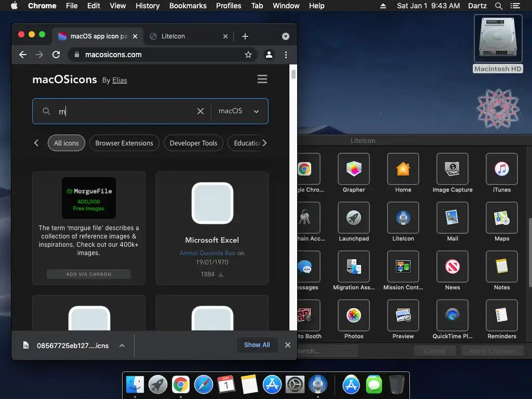The width and height of the screenshot is (532, 399).
Task: Select the Maps icon in LiteIcon
Action: coord(502,218)
